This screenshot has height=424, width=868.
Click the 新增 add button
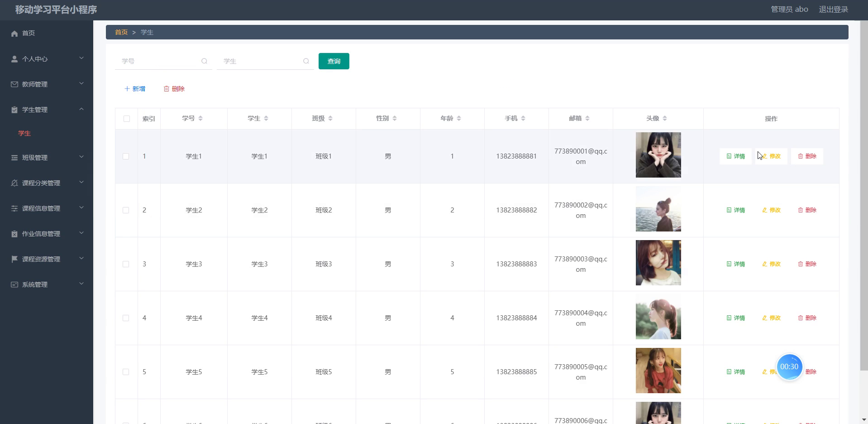pyautogui.click(x=135, y=89)
